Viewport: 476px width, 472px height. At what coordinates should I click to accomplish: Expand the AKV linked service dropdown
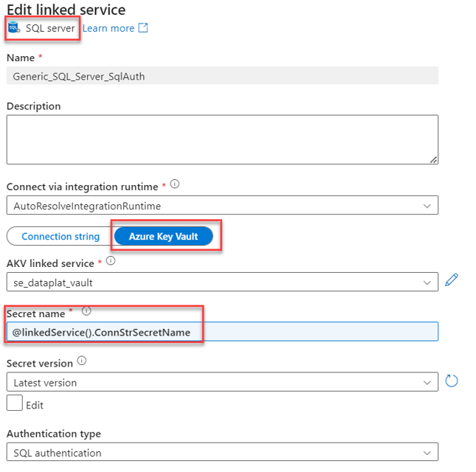coord(222,282)
